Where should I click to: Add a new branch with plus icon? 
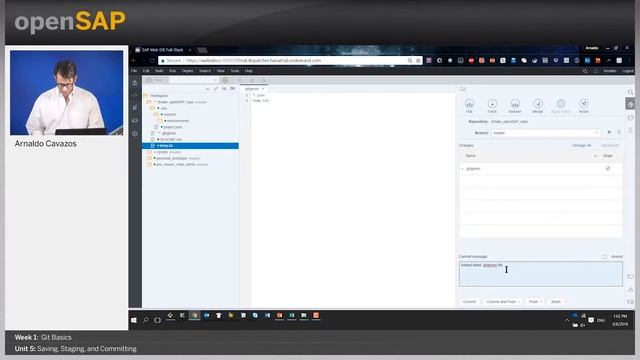(609, 132)
